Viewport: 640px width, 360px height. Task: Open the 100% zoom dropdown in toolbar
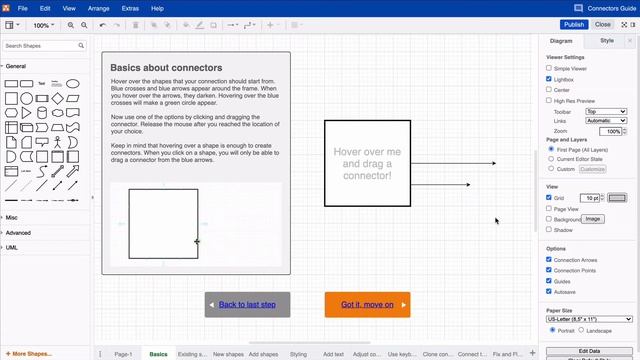43,25
